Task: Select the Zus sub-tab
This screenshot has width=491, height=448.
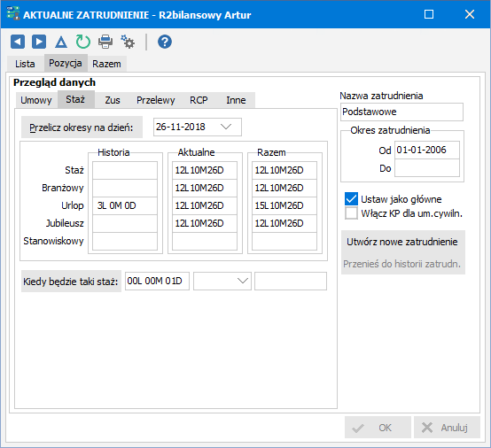Action: [x=113, y=100]
